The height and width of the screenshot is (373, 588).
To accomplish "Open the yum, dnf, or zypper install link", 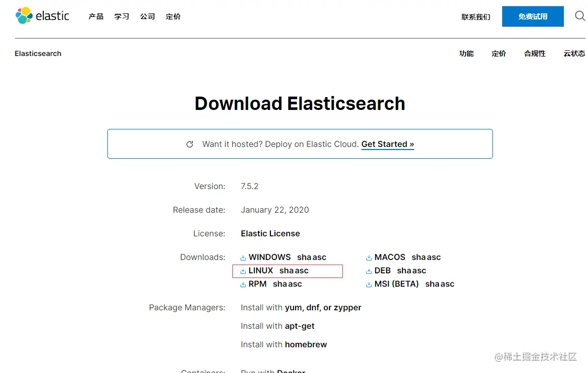I will [x=323, y=308].
